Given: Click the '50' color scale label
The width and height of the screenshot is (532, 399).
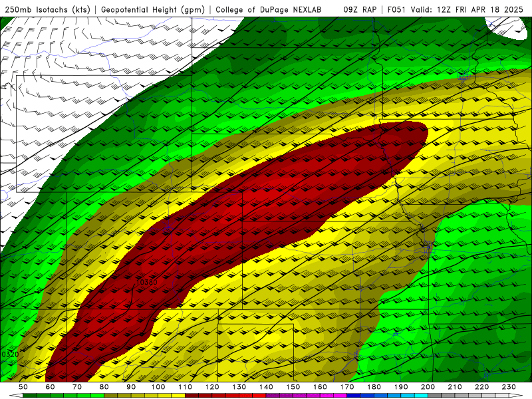Looking at the screenshot, I should pyautogui.click(x=23, y=387).
